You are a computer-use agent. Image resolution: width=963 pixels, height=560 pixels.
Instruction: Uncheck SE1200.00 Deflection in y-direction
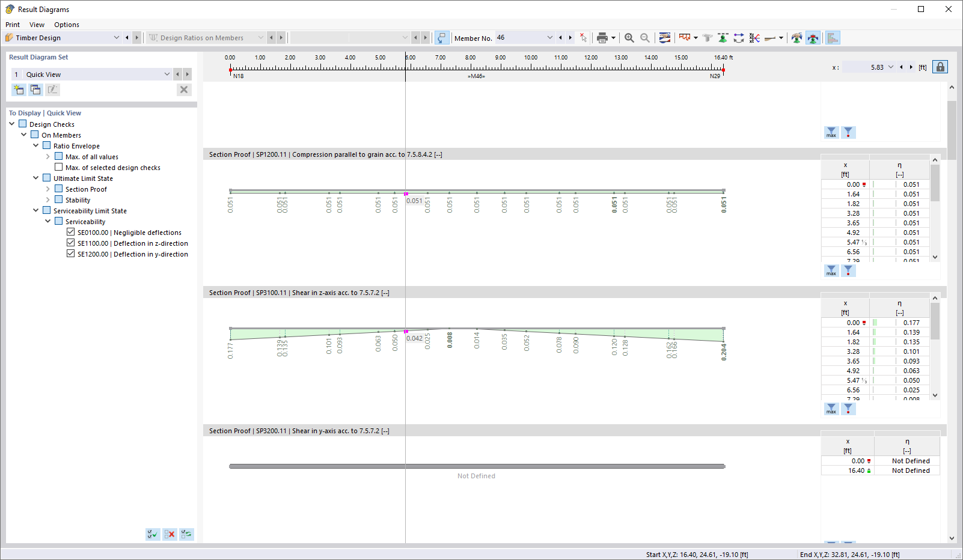70,254
